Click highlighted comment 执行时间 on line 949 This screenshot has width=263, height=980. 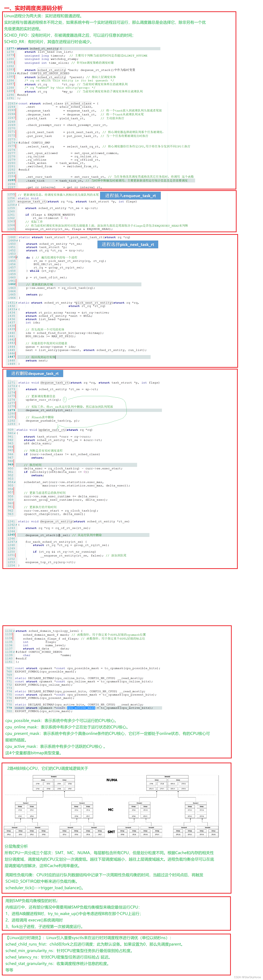[x=33, y=465]
